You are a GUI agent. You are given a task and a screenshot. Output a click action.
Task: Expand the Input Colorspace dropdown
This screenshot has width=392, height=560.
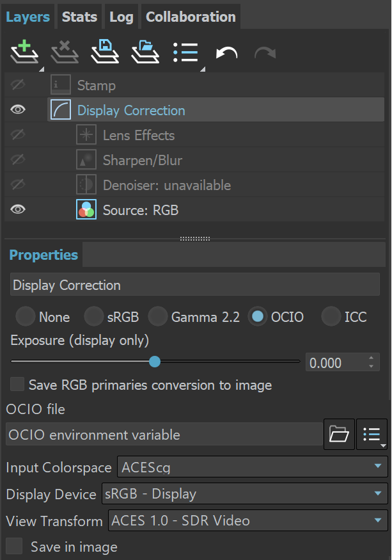click(253, 467)
